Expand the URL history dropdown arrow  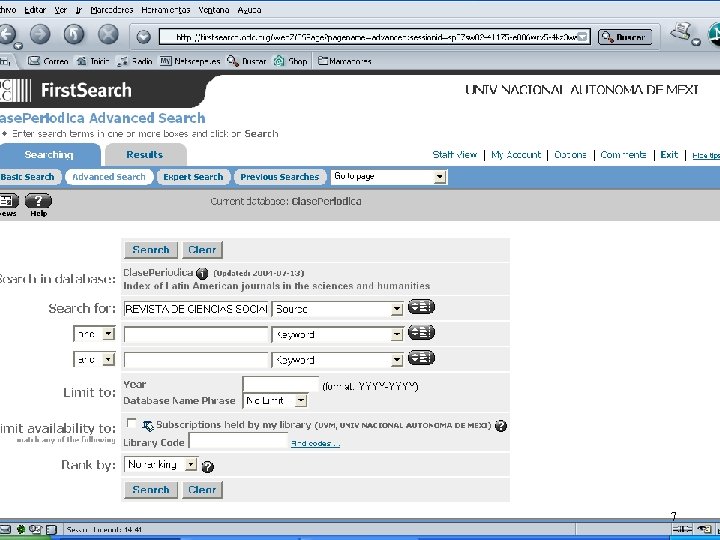pyautogui.click(x=583, y=37)
